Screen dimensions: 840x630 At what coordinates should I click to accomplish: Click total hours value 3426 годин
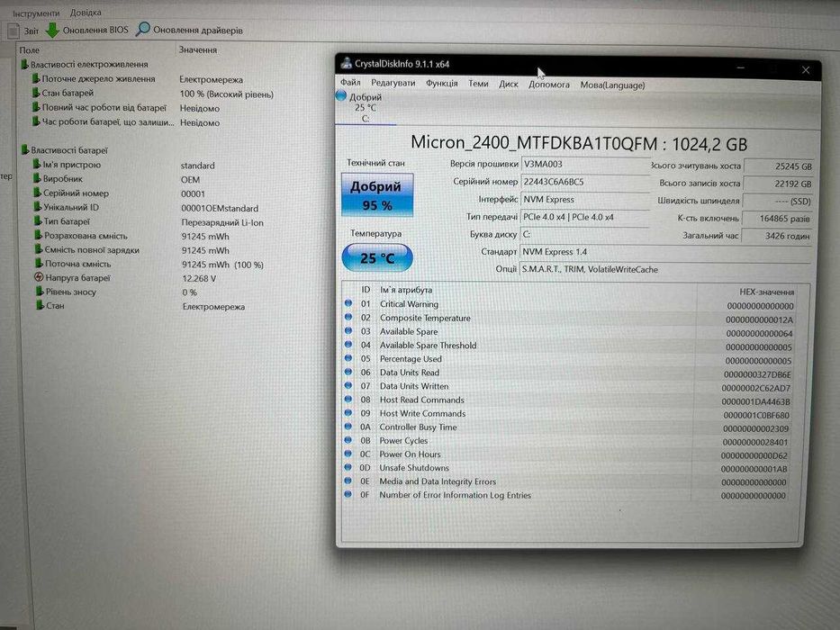(777, 236)
